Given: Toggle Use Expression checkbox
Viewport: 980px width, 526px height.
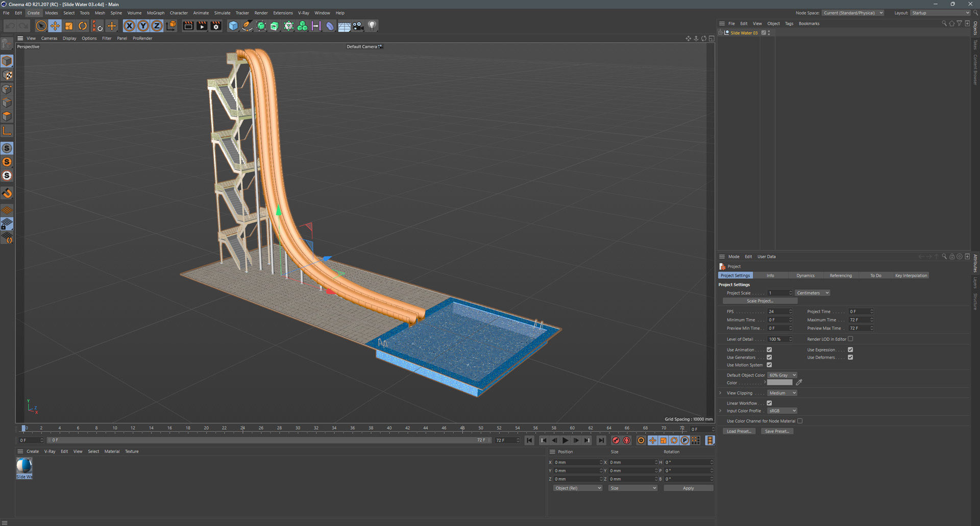Looking at the screenshot, I should click(x=850, y=350).
